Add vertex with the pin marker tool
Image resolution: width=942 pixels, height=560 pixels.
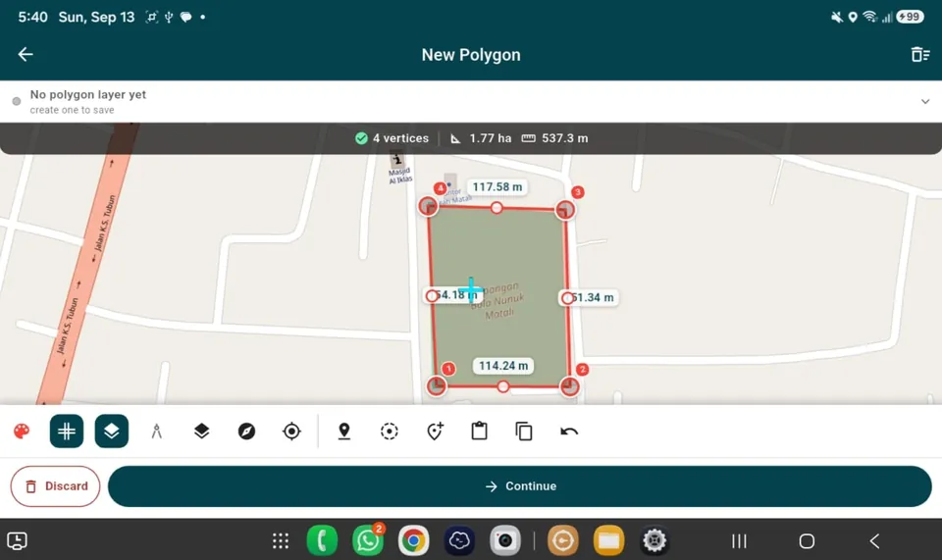[x=344, y=431]
